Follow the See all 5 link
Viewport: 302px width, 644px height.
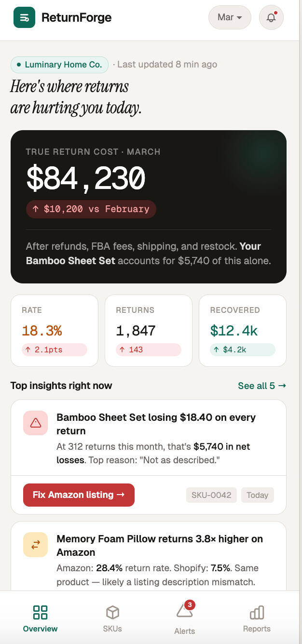pyautogui.click(x=262, y=386)
